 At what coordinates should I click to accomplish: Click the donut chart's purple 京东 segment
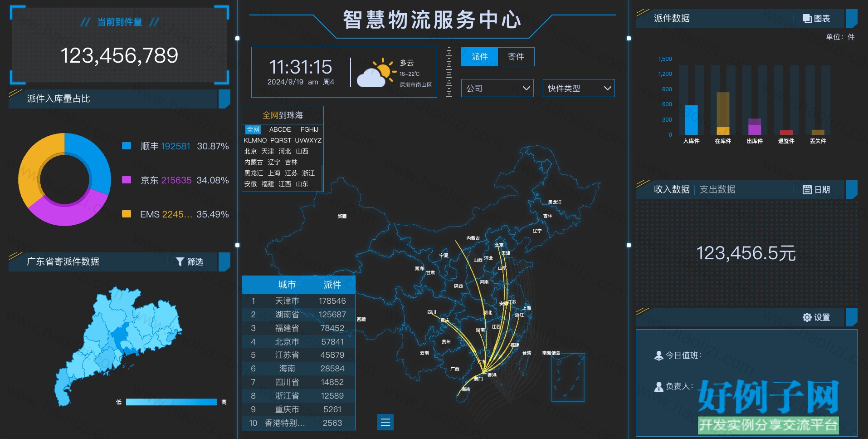point(68,211)
